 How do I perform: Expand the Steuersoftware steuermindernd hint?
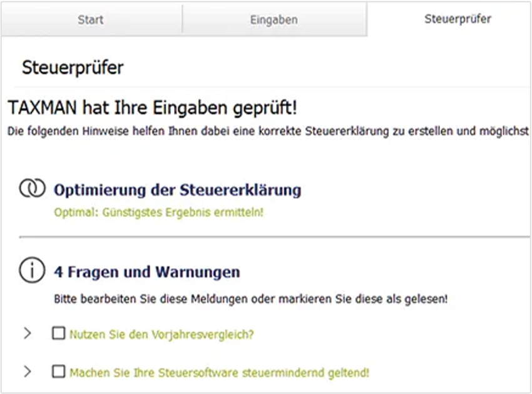[x=26, y=370]
